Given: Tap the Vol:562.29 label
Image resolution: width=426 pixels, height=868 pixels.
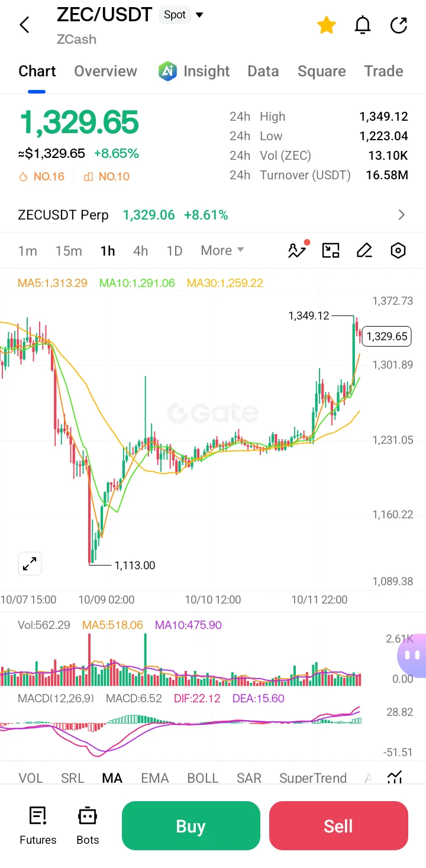Looking at the screenshot, I should [44, 625].
